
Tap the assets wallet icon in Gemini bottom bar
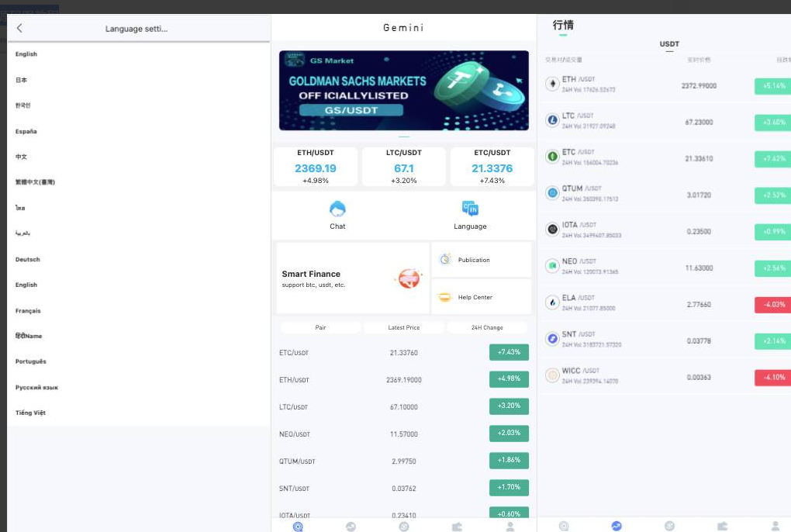pos(457,527)
